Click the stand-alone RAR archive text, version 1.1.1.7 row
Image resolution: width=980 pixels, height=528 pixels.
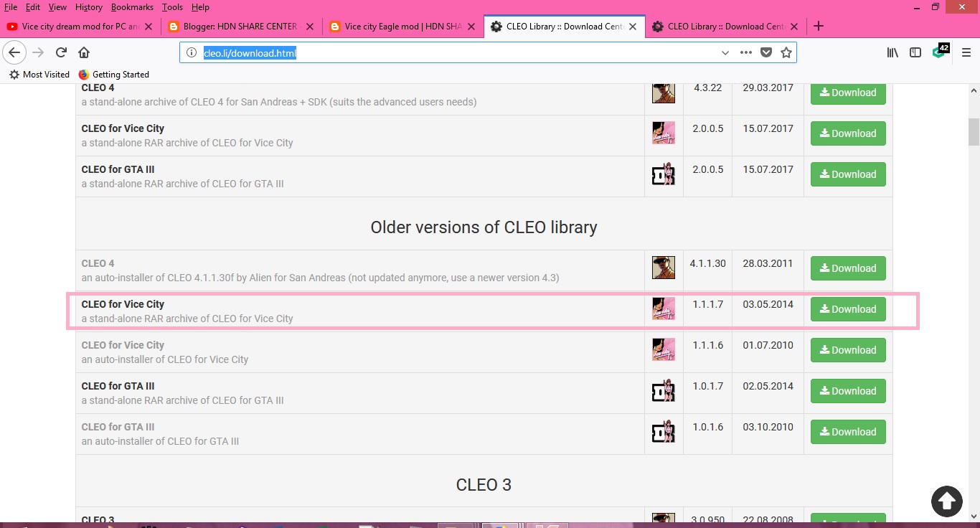(x=187, y=319)
